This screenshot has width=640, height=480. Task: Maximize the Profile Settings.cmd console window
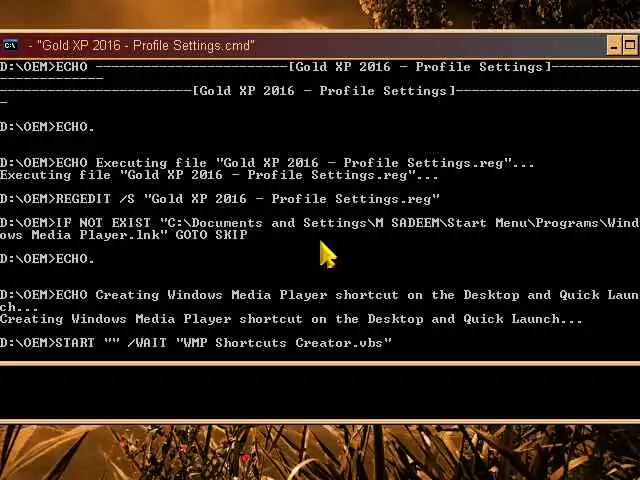[630, 45]
